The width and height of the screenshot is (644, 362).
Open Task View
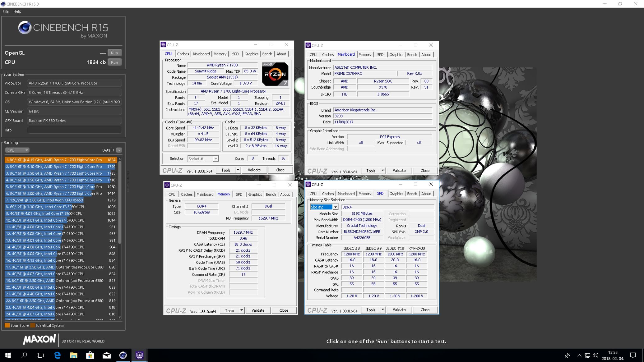click(x=40, y=355)
